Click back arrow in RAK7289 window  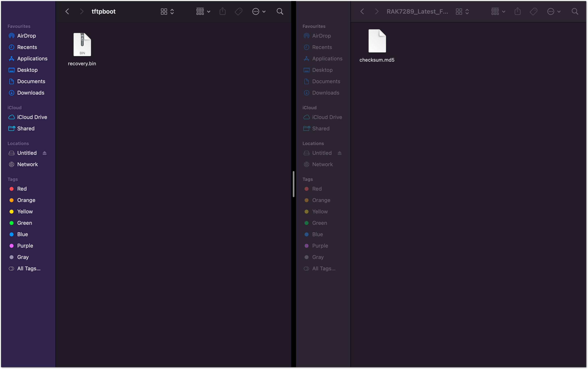pyautogui.click(x=362, y=11)
